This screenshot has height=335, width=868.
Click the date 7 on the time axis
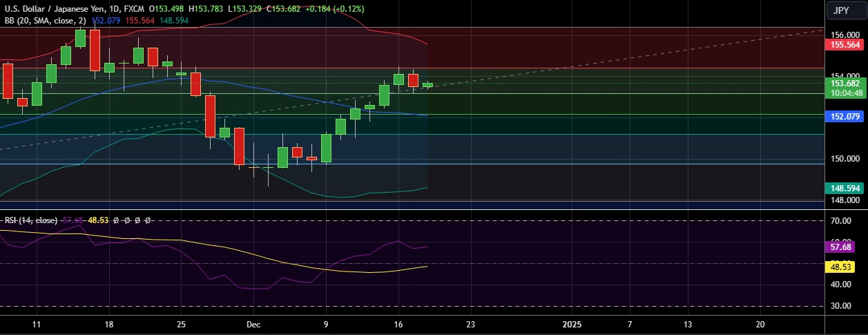pyautogui.click(x=630, y=324)
